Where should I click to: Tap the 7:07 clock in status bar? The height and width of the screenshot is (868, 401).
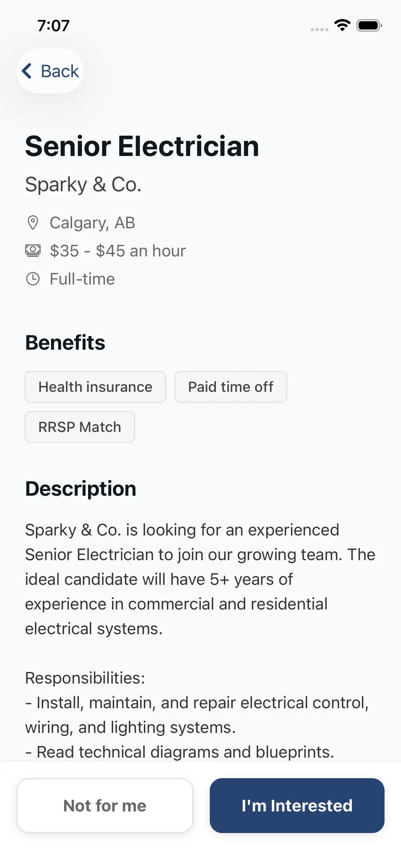[53, 26]
